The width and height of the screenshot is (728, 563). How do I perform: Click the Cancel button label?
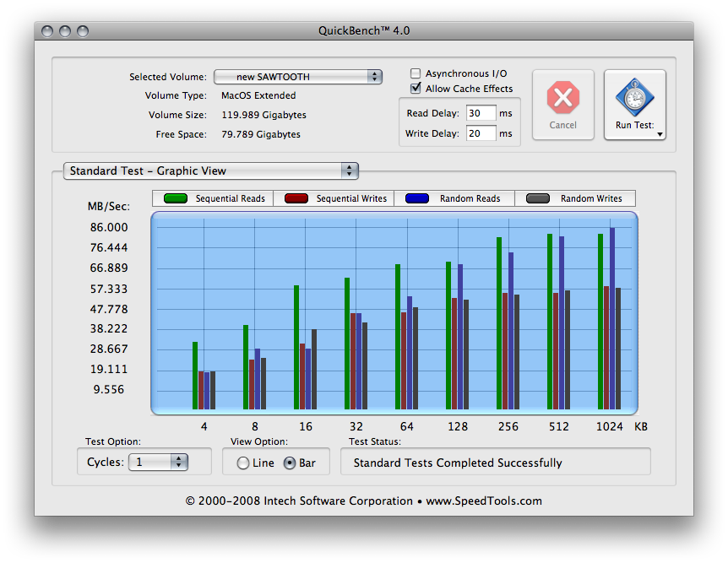tap(562, 125)
